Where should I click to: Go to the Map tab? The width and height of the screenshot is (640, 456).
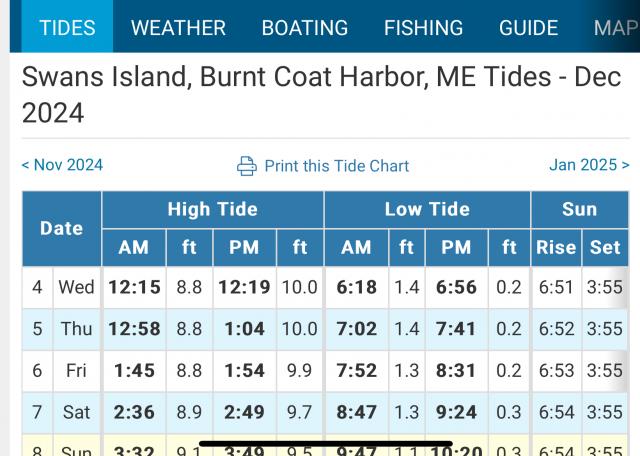(x=614, y=27)
